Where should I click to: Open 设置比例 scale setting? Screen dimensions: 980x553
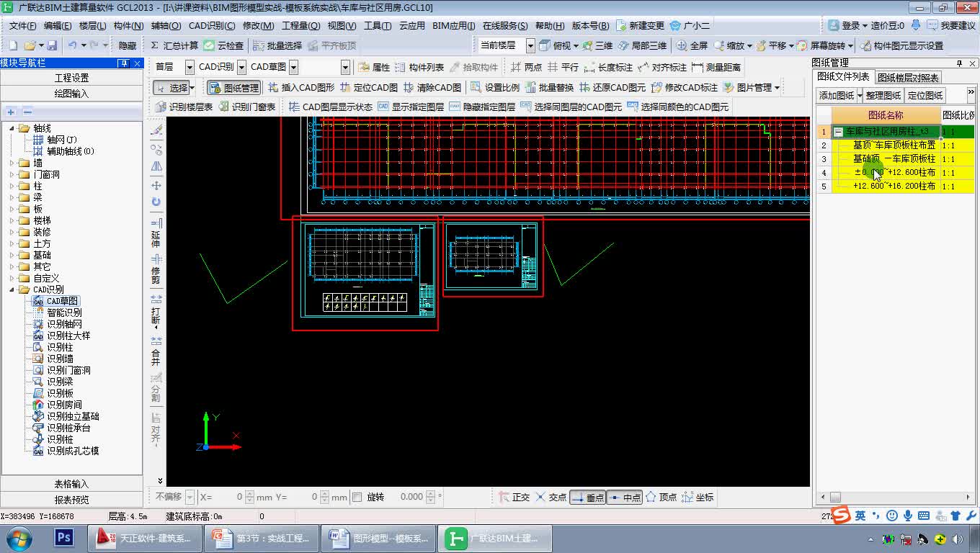coord(495,87)
